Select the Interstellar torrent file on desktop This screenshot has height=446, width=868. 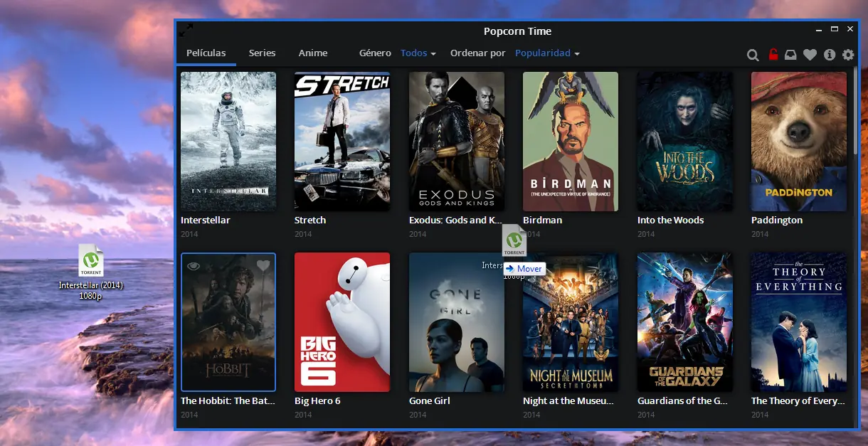click(91, 272)
